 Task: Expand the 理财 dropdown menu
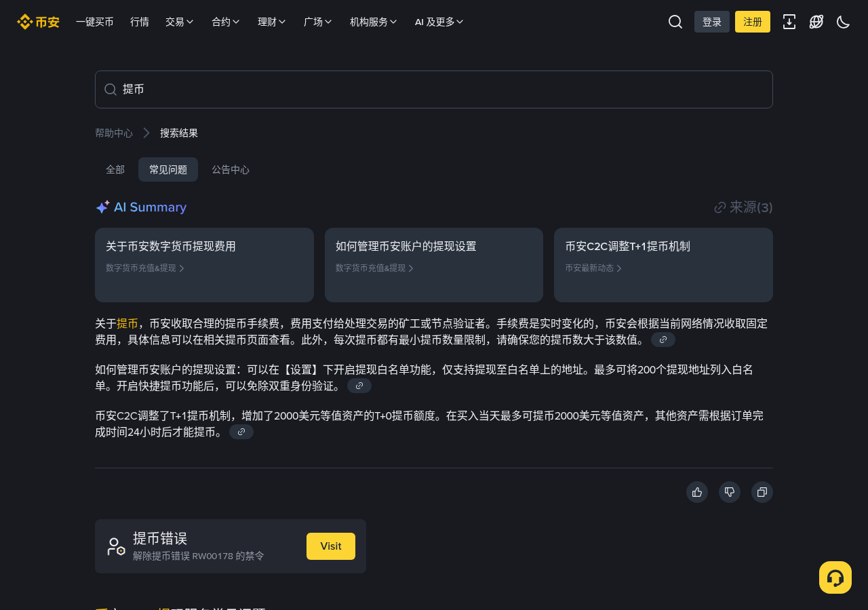(272, 22)
